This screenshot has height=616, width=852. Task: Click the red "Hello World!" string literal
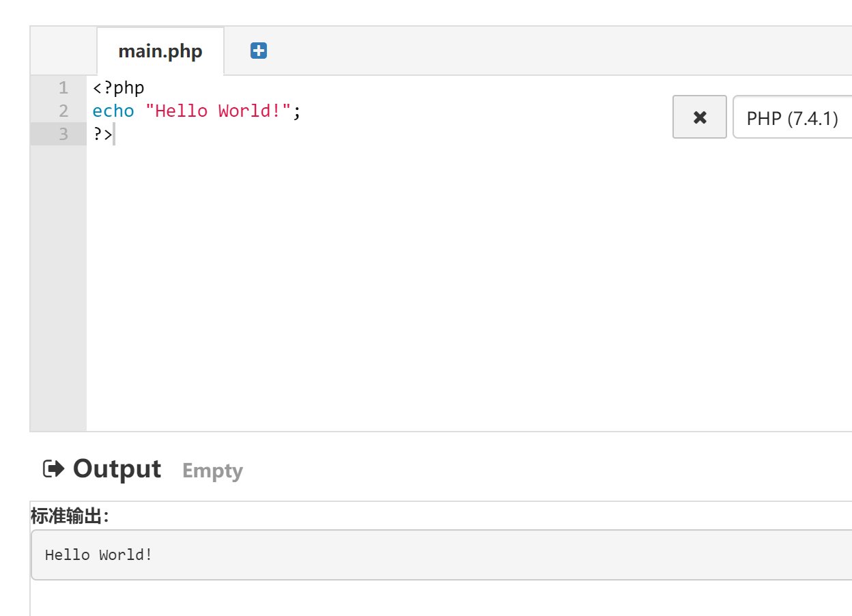pyautogui.click(x=218, y=111)
